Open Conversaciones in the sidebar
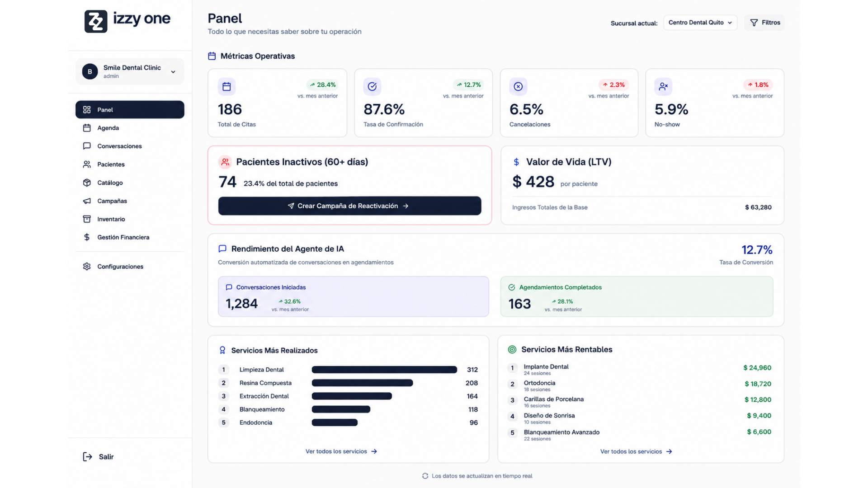868x488 pixels. tap(130, 146)
